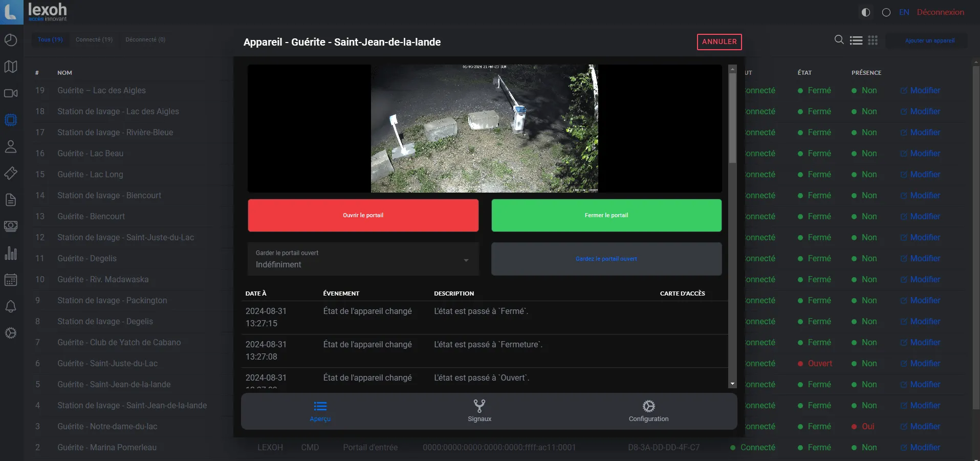Select the video cameras sidebar icon
980x461 pixels.
tap(10, 93)
